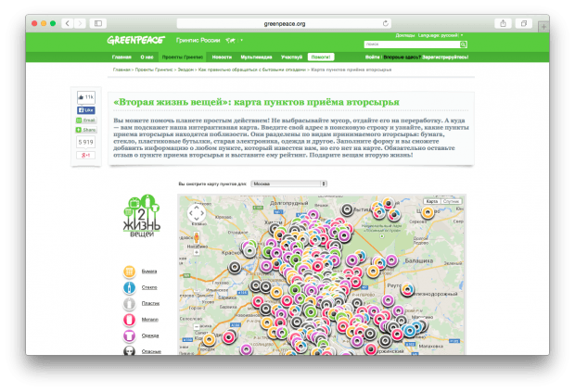Click the Google +1 button
The width and height of the screenshot is (575, 392).
[86, 154]
